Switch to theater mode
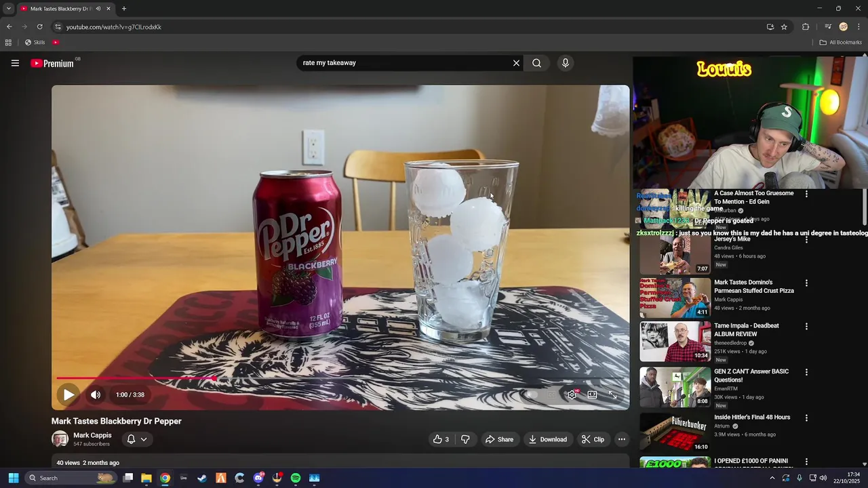Image resolution: width=868 pixels, height=488 pixels. click(x=593, y=394)
